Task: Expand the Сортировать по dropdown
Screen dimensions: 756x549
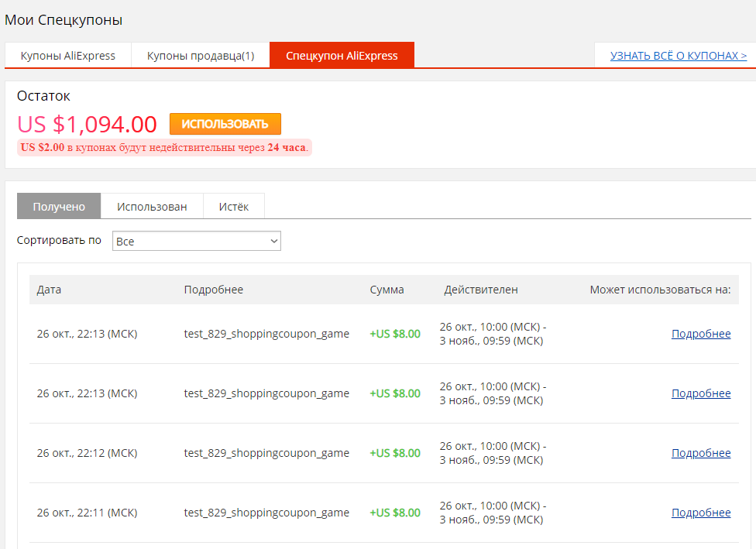Action: [x=197, y=241]
